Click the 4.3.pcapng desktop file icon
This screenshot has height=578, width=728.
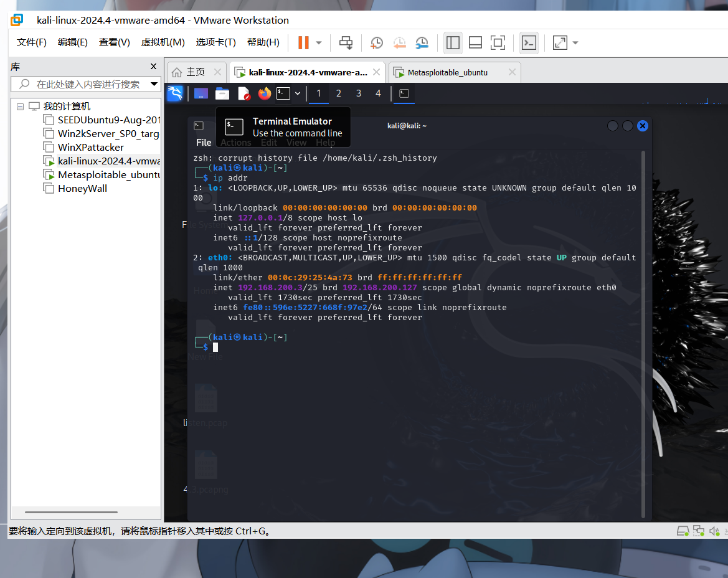pyautogui.click(x=206, y=465)
